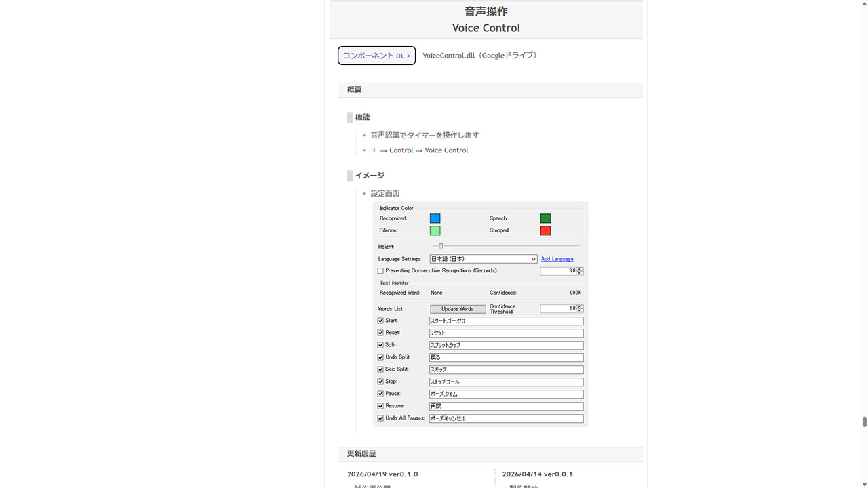
Task: Toggle the Reset word checkbox
Action: coord(380,333)
